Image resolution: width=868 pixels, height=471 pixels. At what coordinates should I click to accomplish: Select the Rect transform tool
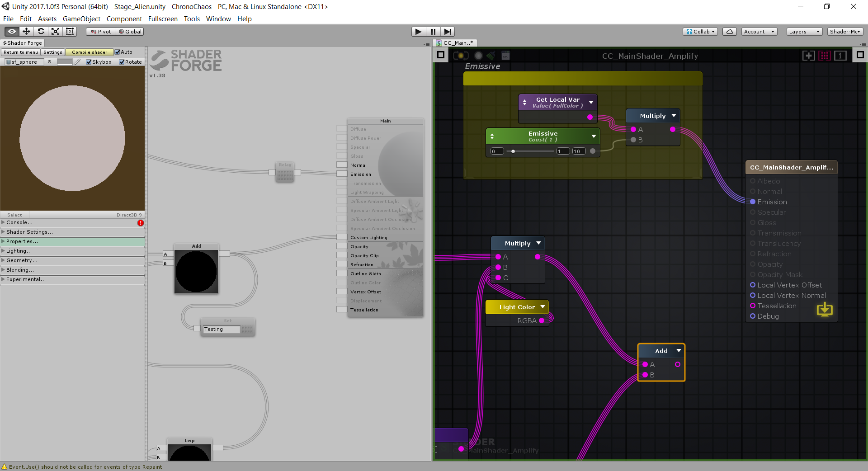tap(70, 31)
